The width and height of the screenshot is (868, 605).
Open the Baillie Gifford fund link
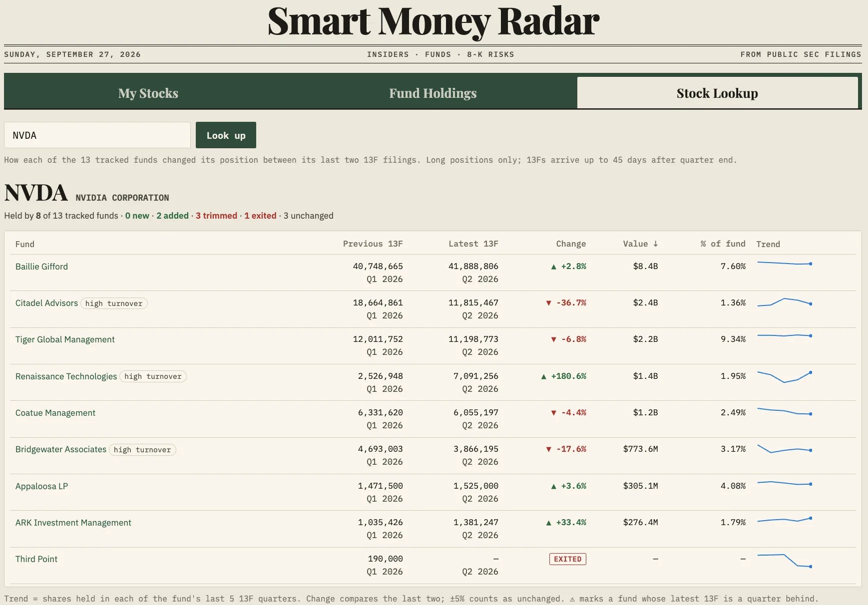pos(41,267)
